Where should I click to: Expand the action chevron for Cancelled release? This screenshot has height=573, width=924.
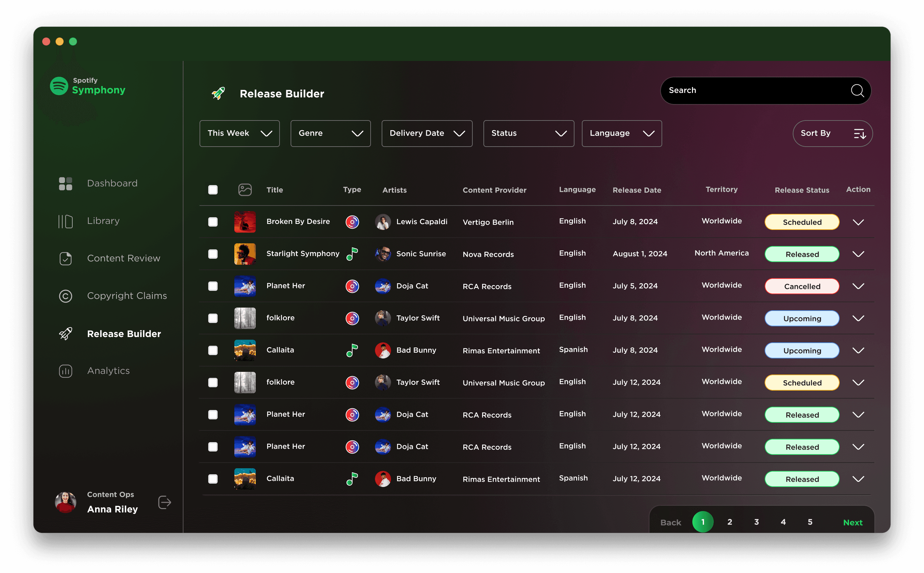(x=858, y=286)
